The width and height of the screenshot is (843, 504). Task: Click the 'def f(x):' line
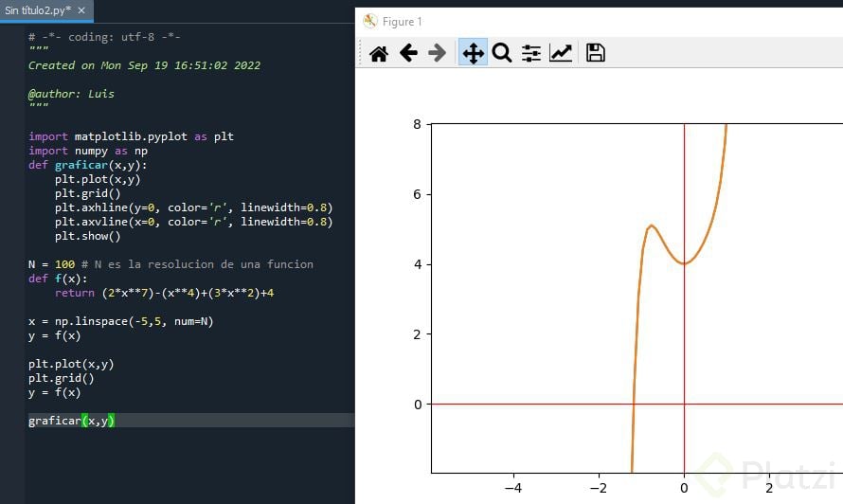coord(58,279)
